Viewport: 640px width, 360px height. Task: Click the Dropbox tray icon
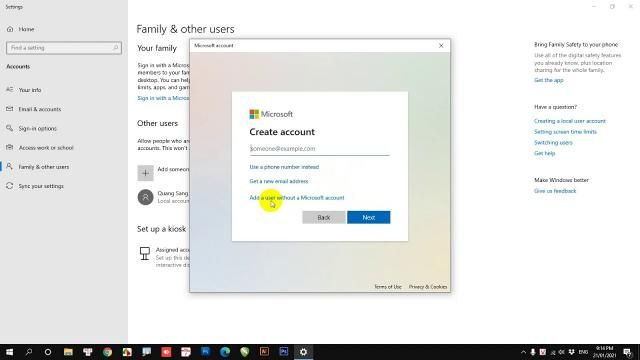[x=571, y=352]
